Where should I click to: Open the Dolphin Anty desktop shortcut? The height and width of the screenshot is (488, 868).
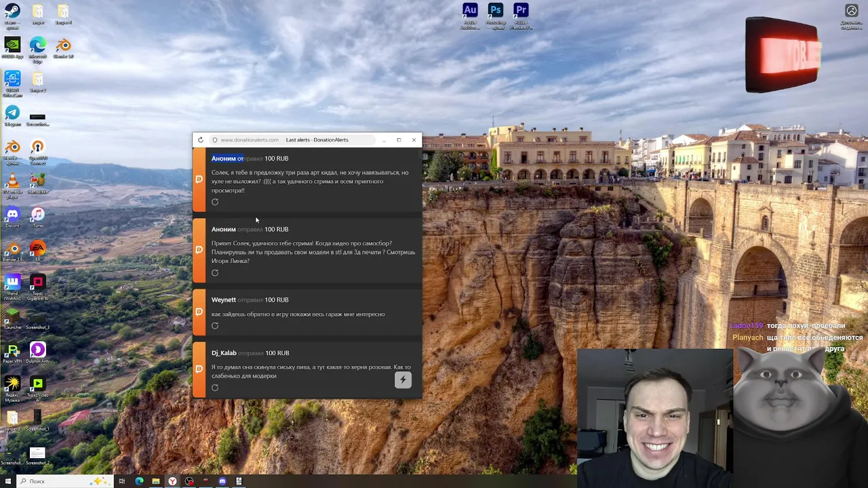tap(38, 353)
